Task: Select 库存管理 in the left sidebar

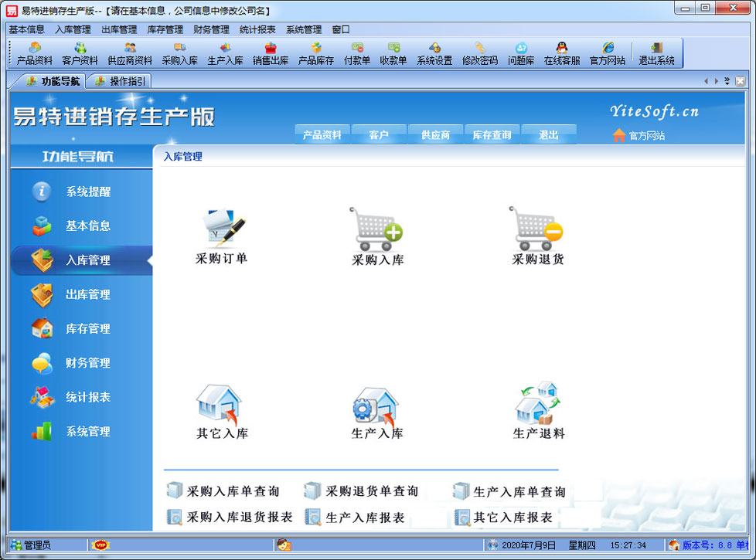Action: [87, 328]
